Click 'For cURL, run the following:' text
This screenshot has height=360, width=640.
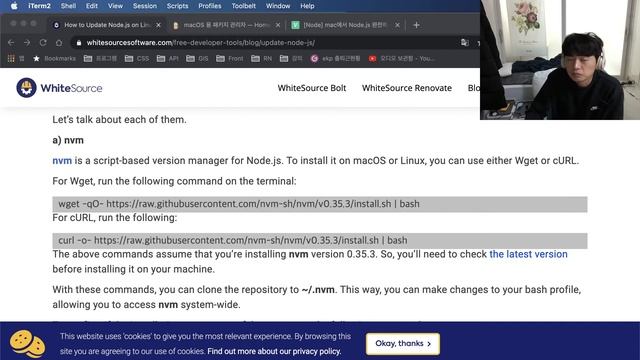click(x=115, y=218)
